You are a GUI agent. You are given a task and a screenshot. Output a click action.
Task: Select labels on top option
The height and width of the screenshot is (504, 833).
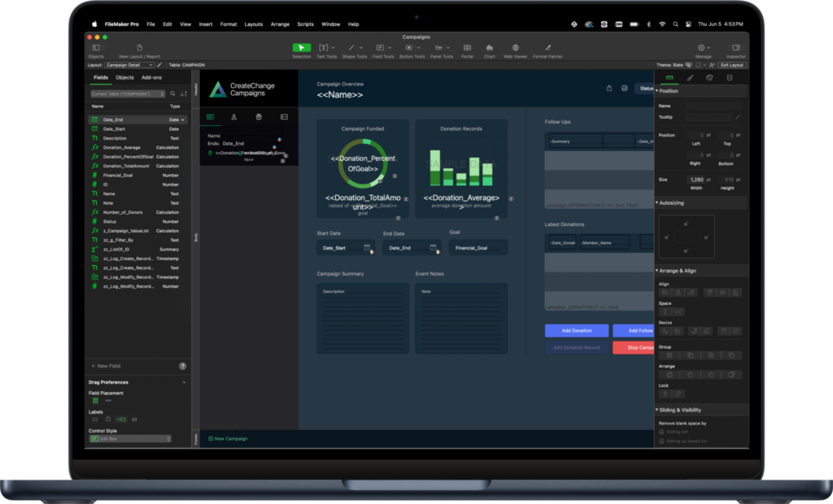pos(108,419)
